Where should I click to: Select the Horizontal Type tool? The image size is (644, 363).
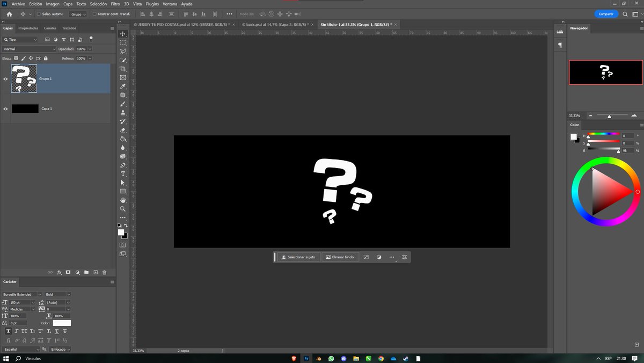(x=123, y=174)
